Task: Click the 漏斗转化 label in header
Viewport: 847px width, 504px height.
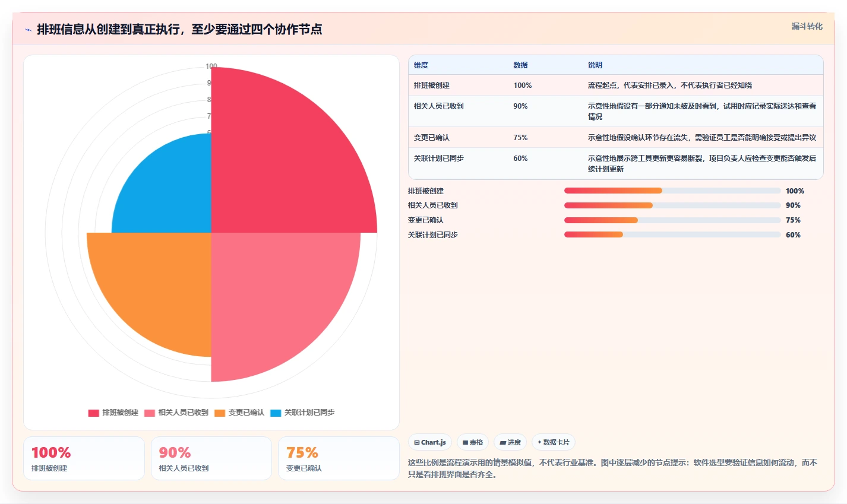Action: 807,26
